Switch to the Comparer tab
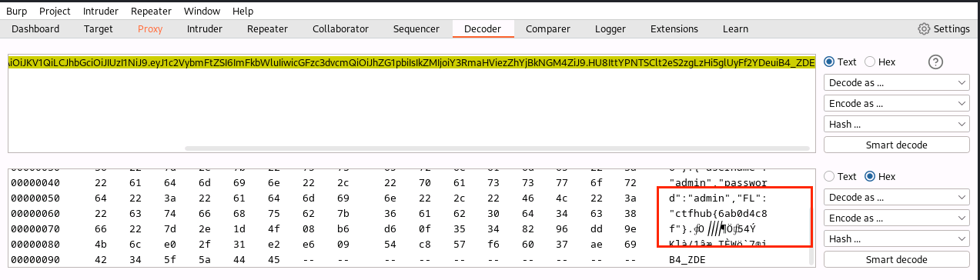The image size is (980, 280). (548, 29)
